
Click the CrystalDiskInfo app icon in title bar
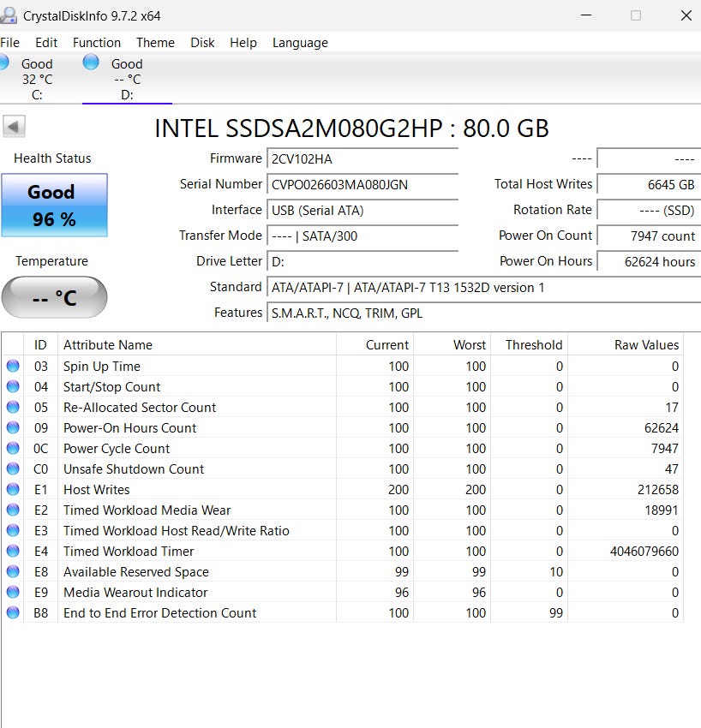(x=9, y=15)
